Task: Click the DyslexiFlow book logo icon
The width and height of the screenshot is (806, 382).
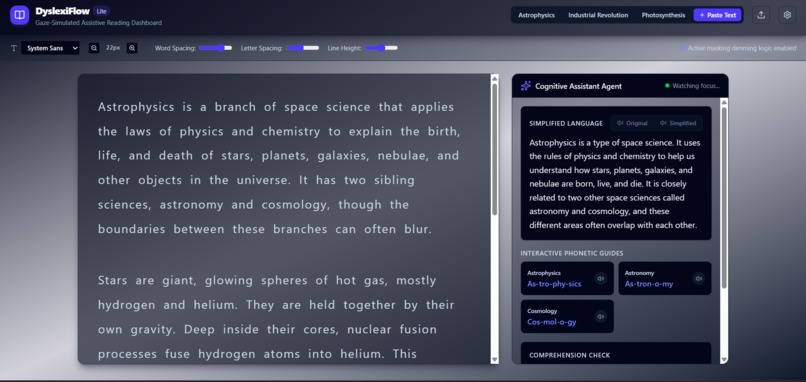Action: (20, 15)
